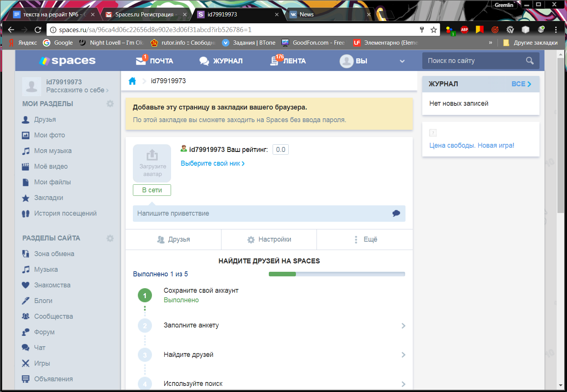
Task: Click the friend search progress bar
Action: click(337, 274)
